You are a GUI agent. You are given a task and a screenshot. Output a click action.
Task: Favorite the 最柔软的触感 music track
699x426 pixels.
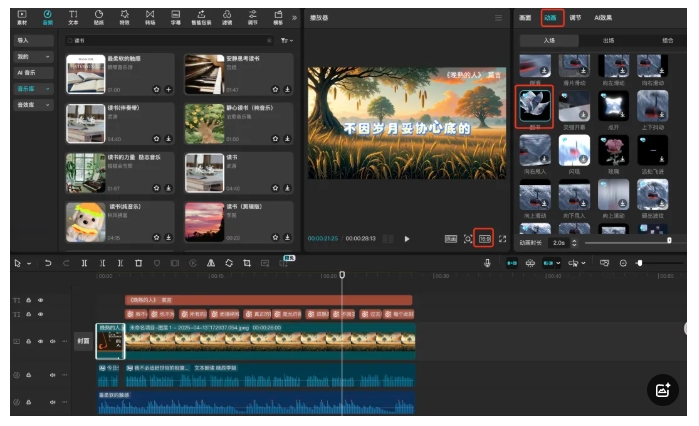(156, 89)
